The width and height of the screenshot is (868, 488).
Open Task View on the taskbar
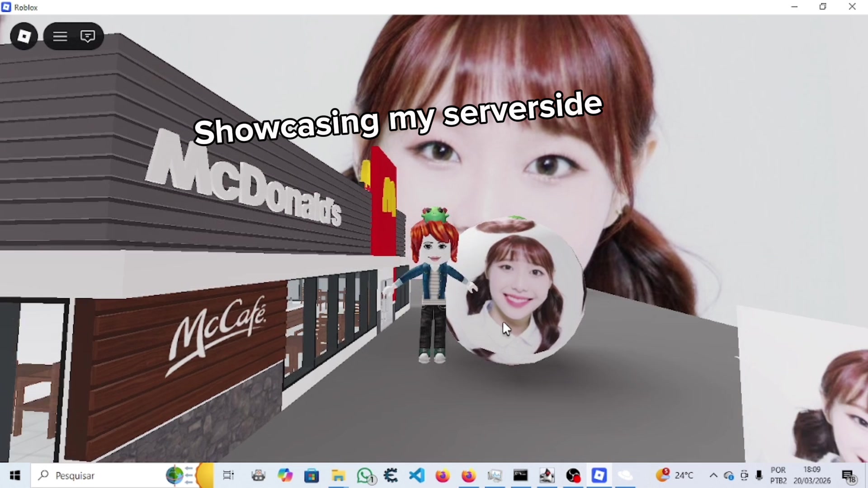tap(228, 475)
